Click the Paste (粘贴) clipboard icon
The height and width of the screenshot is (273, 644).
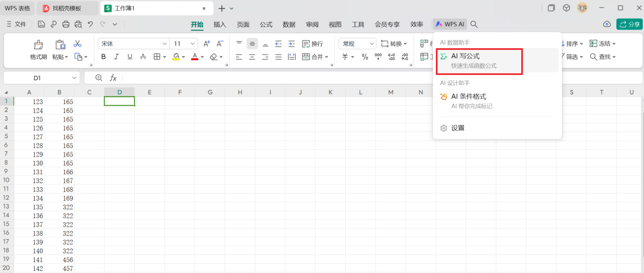[60, 45]
